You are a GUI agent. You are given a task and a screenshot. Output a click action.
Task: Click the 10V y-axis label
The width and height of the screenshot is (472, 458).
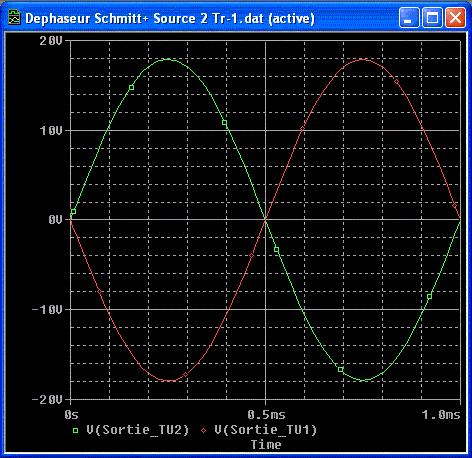point(51,131)
